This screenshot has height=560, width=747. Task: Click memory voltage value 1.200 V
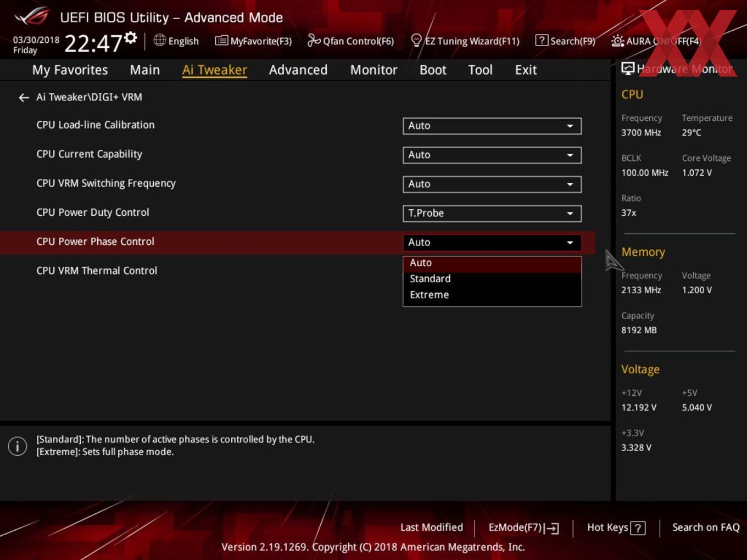(697, 290)
